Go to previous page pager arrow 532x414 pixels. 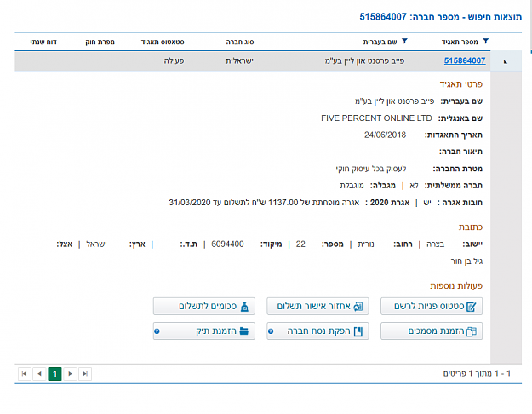(39, 374)
